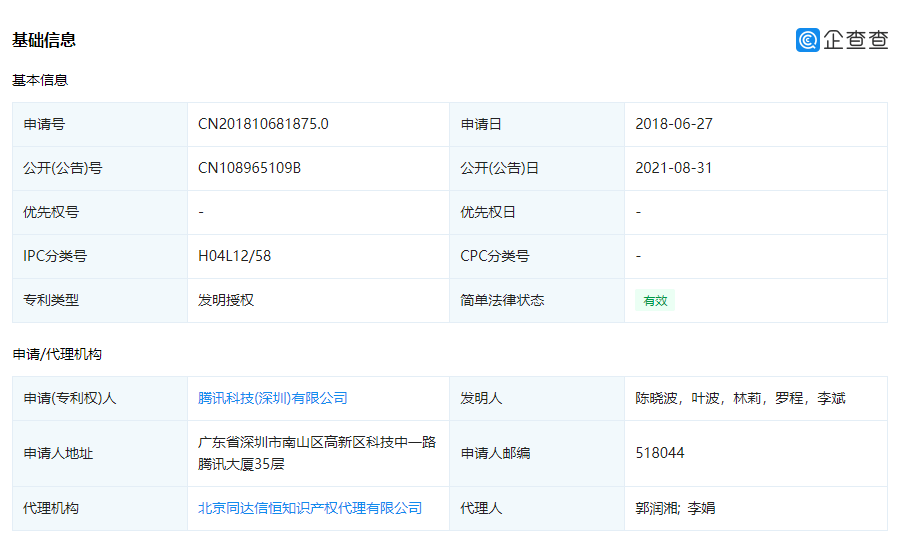The height and width of the screenshot is (548, 901).
Task: Click the agent names 郭润湘; 李娟
Action: point(675,508)
